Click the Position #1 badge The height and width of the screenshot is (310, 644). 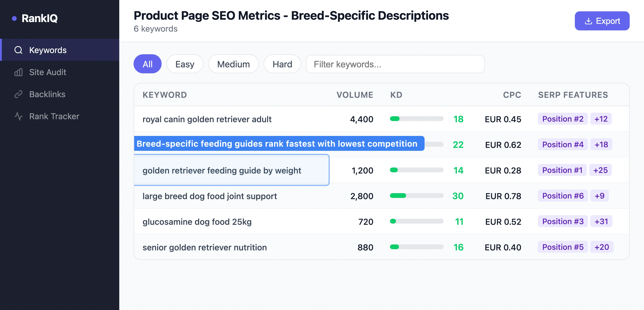click(x=562, y=170)
